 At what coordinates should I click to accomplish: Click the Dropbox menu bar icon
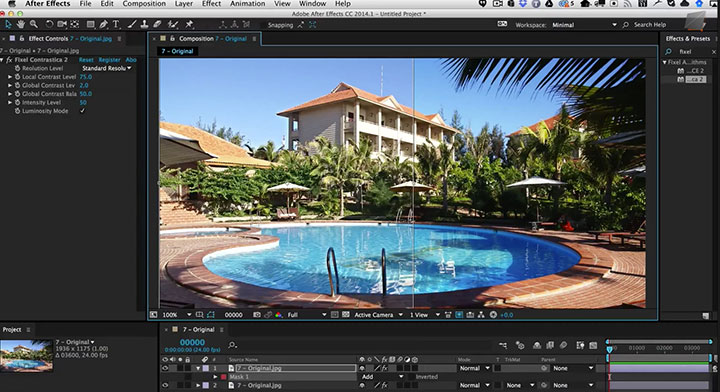tap(523, 4)
